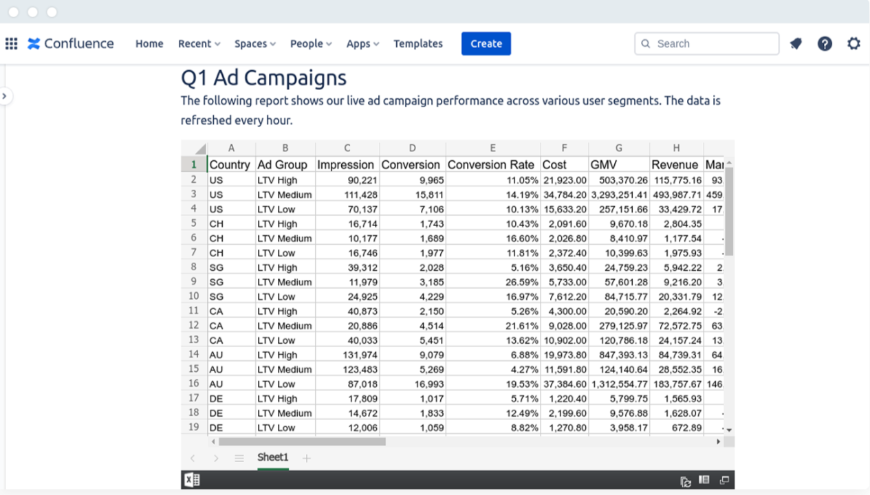Expand the Spaces dropdown menu
Screen dimensions: 870x495
pos(255,44)
